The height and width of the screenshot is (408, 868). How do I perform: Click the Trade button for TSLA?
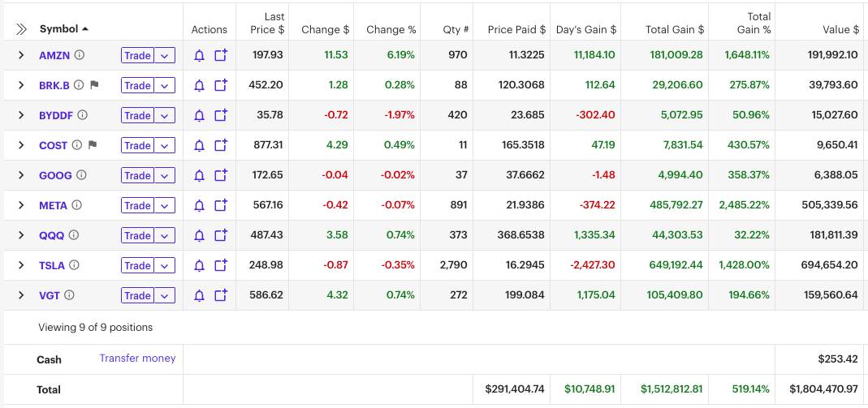point(137,266)
